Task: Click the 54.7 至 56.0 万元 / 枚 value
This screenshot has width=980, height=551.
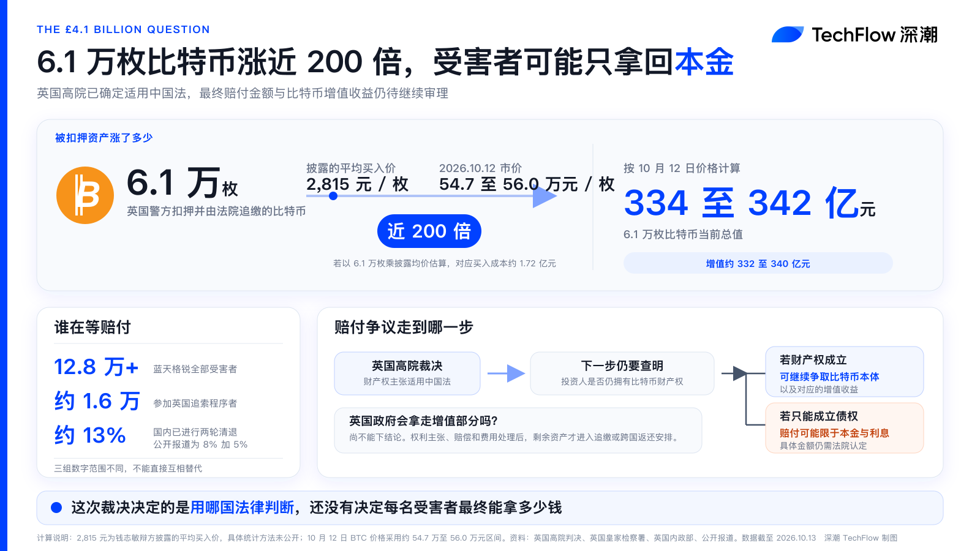Action: coord(527,184)
